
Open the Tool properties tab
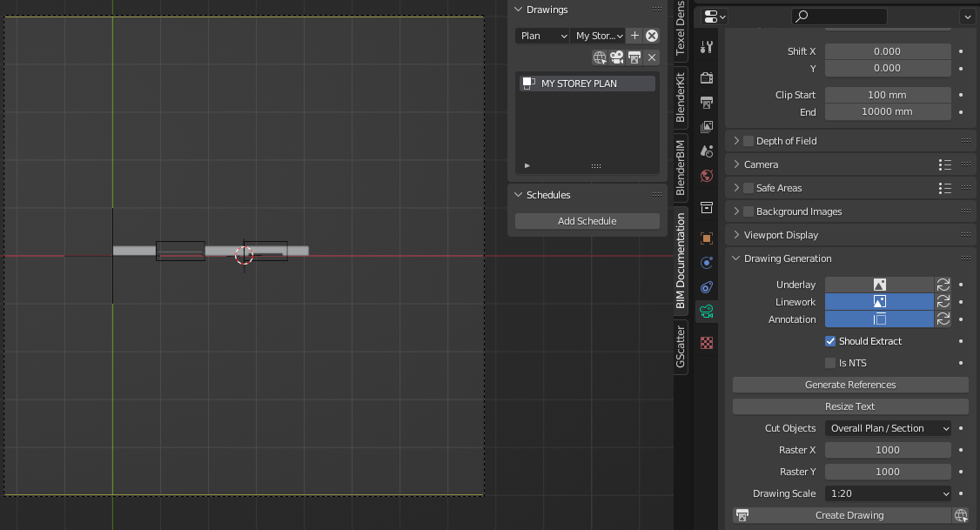(x=706, y=48)
